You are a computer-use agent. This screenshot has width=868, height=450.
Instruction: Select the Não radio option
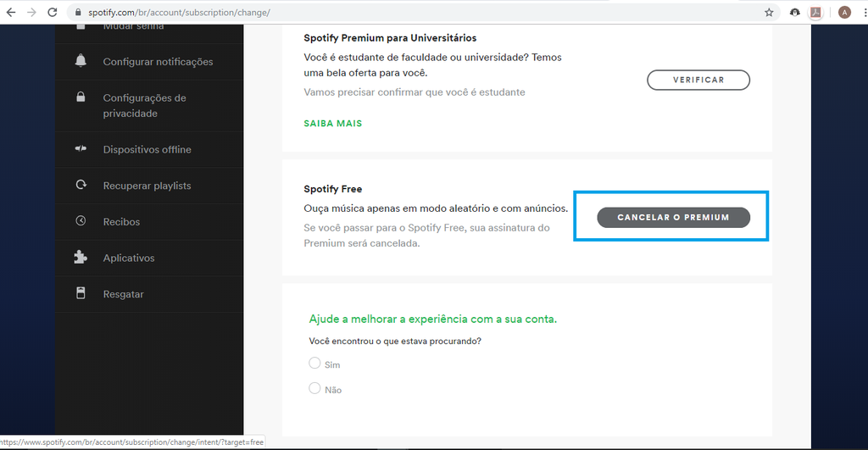[314, 388]
